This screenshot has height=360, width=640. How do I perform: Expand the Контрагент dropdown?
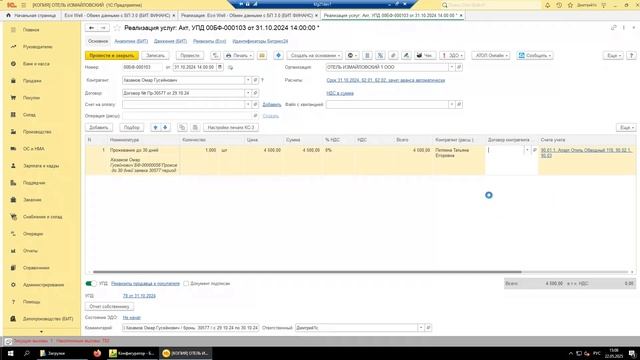point(248,80)
